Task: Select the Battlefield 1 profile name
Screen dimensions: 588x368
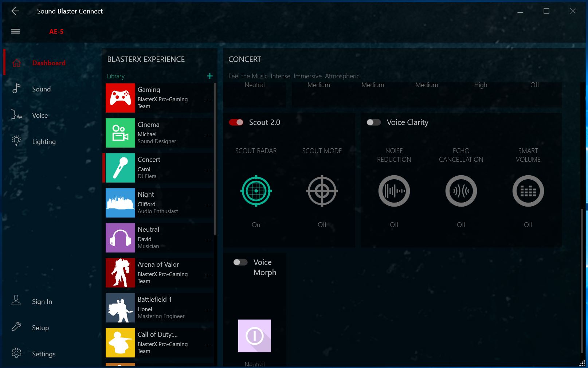Action: coord(154,300)
